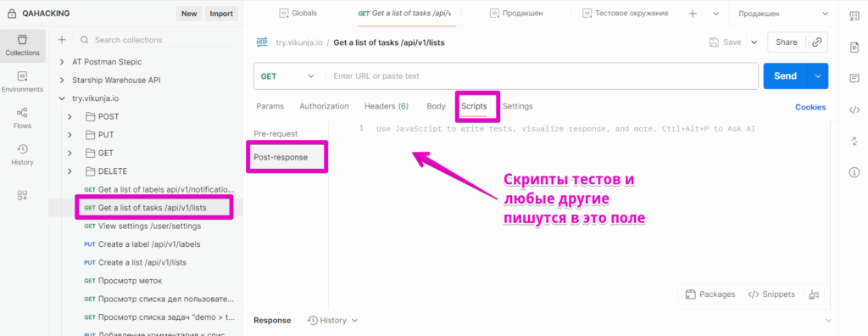
Task: Click the DELETE folder icon
Action: (x=90, y=171)
